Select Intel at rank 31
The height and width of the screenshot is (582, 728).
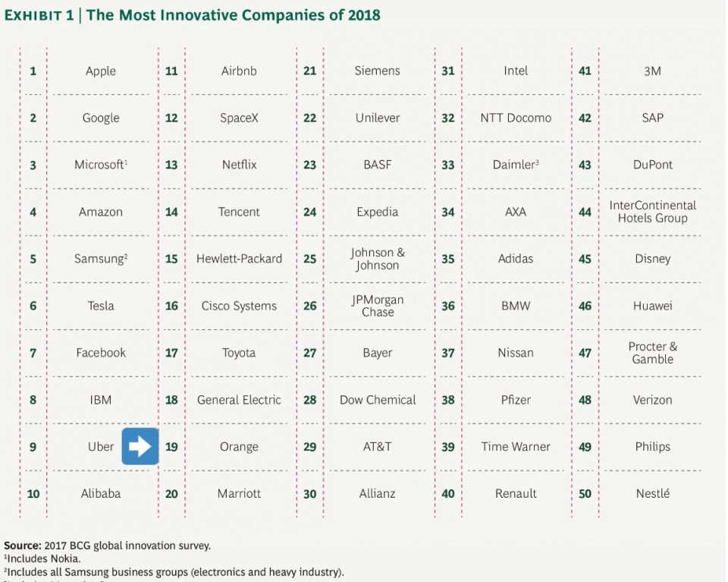tap(516, 71)
